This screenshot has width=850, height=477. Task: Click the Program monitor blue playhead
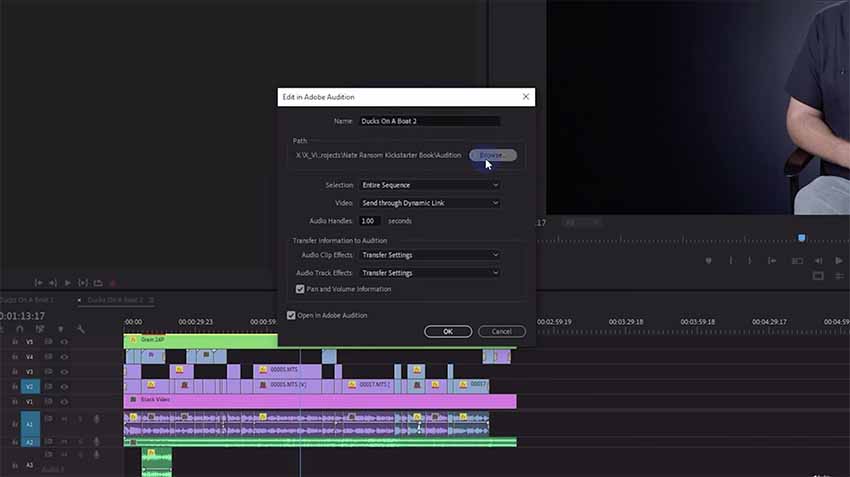point(801,238)
